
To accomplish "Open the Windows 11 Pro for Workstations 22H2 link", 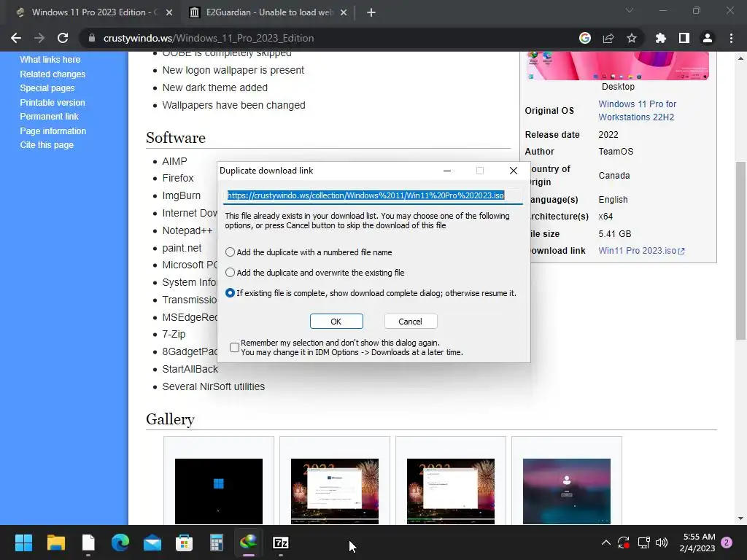I will pos(637,111).
